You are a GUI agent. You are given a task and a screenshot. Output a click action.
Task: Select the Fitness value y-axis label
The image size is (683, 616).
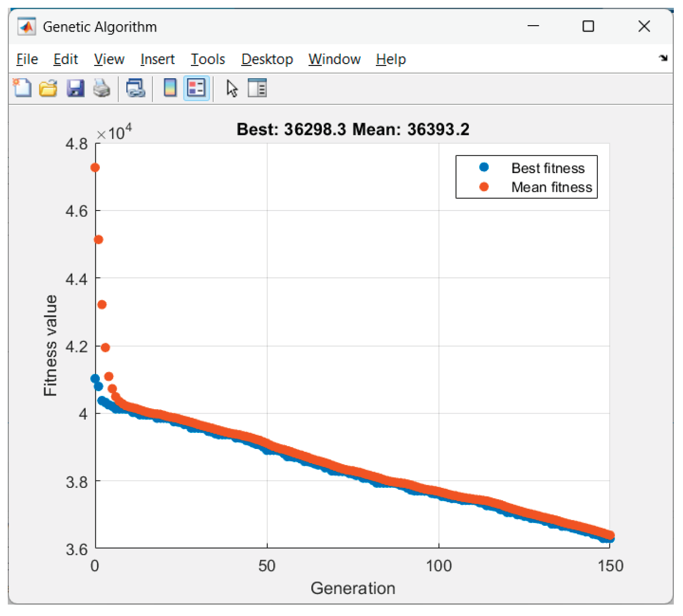[50, 346]
